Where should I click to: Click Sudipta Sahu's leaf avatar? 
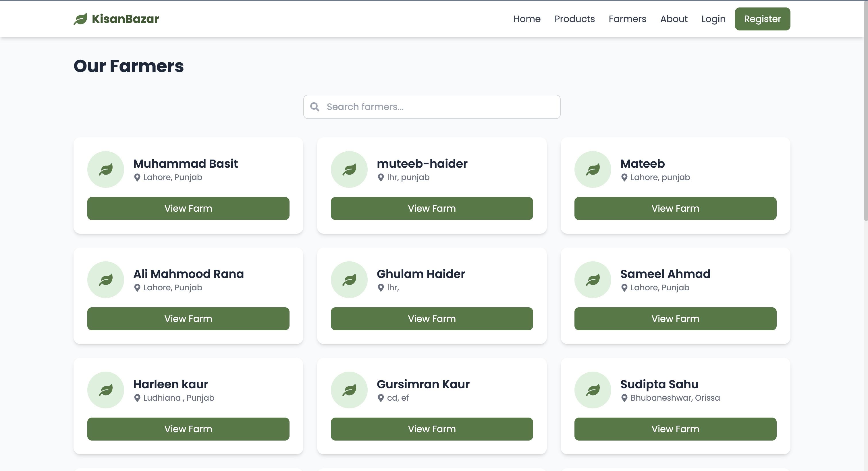(593, 390)
